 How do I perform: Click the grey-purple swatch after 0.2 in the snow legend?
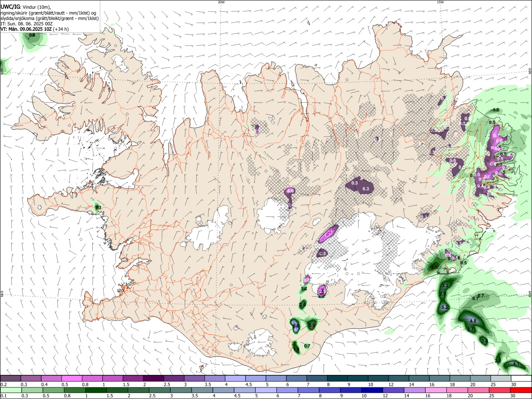coord(10,378)
